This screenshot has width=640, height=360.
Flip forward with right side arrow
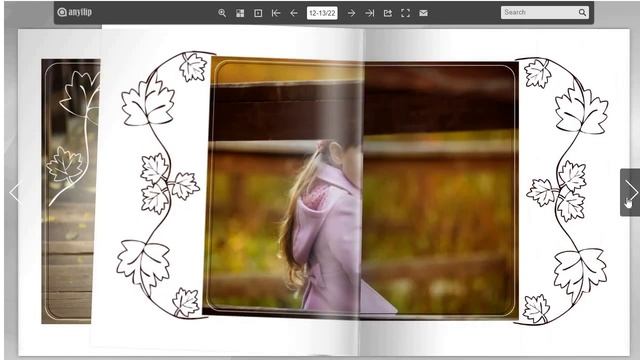[630, 192]
